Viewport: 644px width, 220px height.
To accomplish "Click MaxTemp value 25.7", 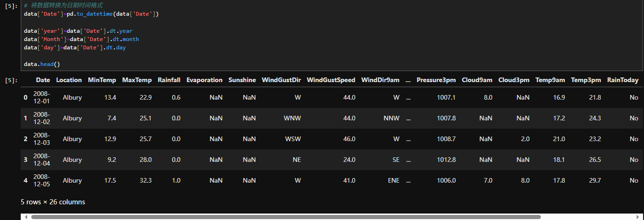I will pos(145,139).
